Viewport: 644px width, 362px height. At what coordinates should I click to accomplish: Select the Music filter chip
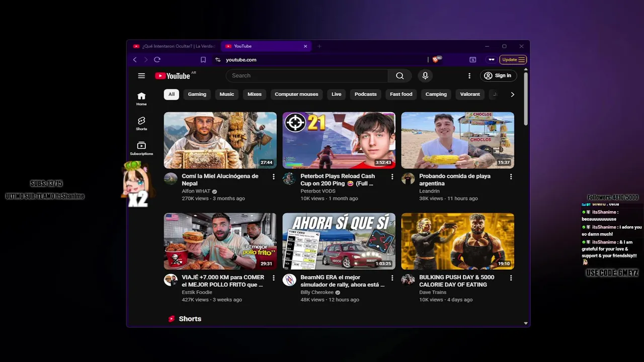[227, 94]
